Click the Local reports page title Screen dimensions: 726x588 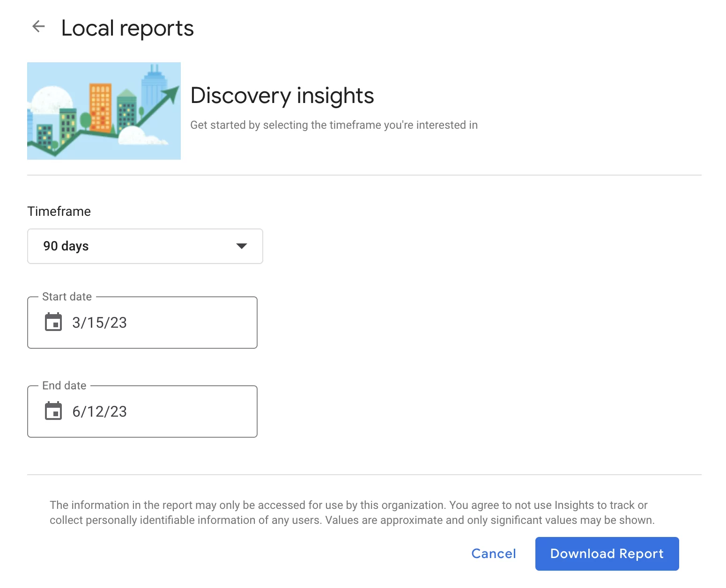point(127,28)
